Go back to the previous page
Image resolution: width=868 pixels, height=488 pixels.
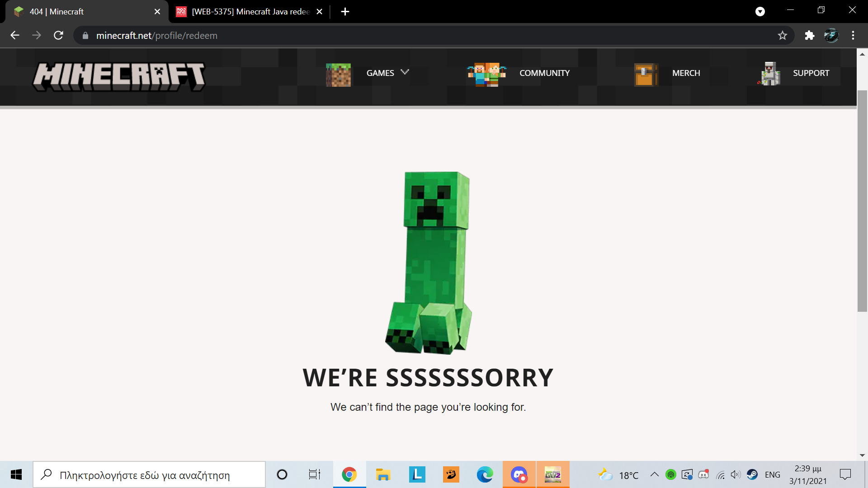click(x=15, y=36)
